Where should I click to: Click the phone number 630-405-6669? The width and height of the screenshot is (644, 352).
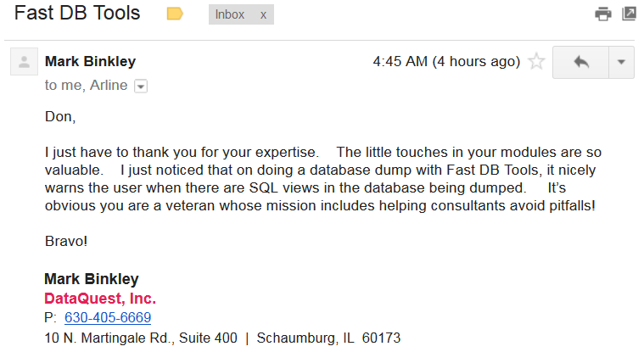pyautogui.click(x=108, y=318)
